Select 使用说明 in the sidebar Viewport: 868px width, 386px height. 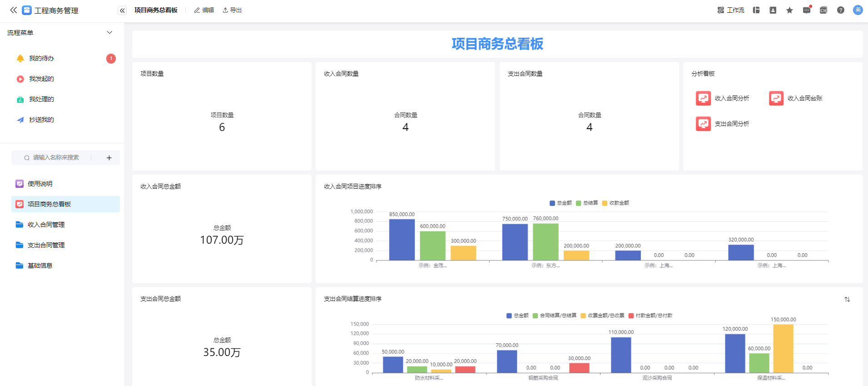coord(40,184)
